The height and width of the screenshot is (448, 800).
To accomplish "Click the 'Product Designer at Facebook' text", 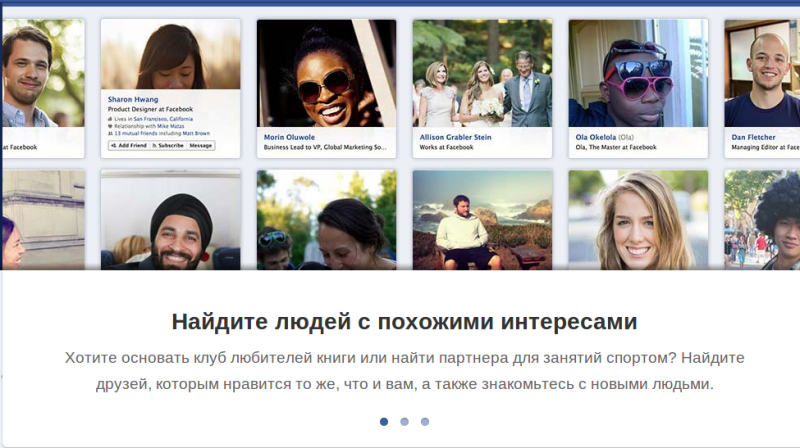I will (x=151, y=109).
